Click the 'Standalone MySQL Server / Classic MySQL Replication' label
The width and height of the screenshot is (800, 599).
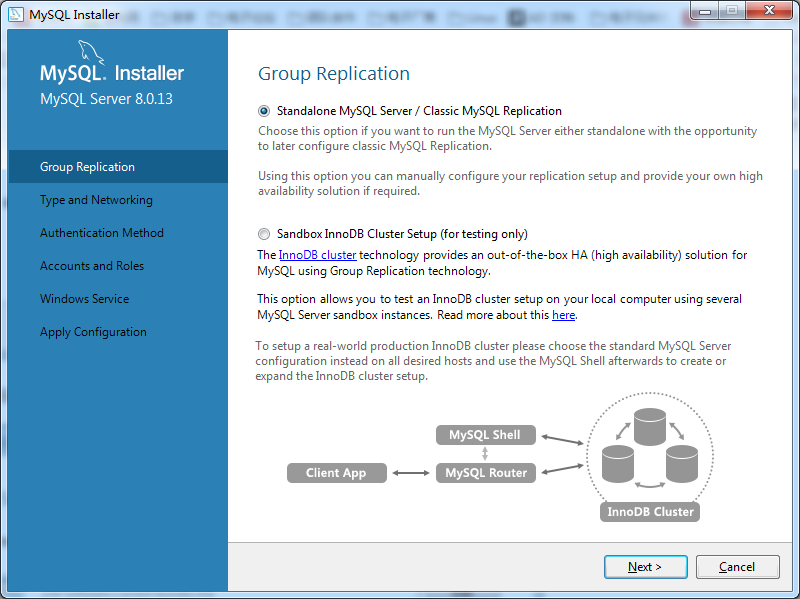click(419, 111)
